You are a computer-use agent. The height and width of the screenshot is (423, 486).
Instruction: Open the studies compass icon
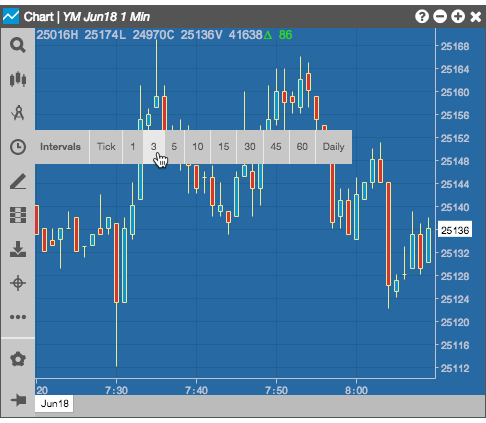pyautogui.click(x=18, y=113)
